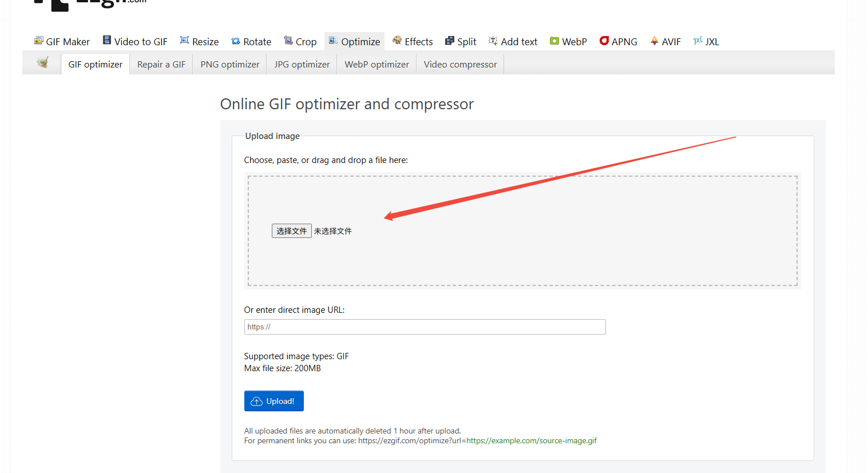Open the Resize menu label
This screenshot has height=473, width=868.
point(205,42)
